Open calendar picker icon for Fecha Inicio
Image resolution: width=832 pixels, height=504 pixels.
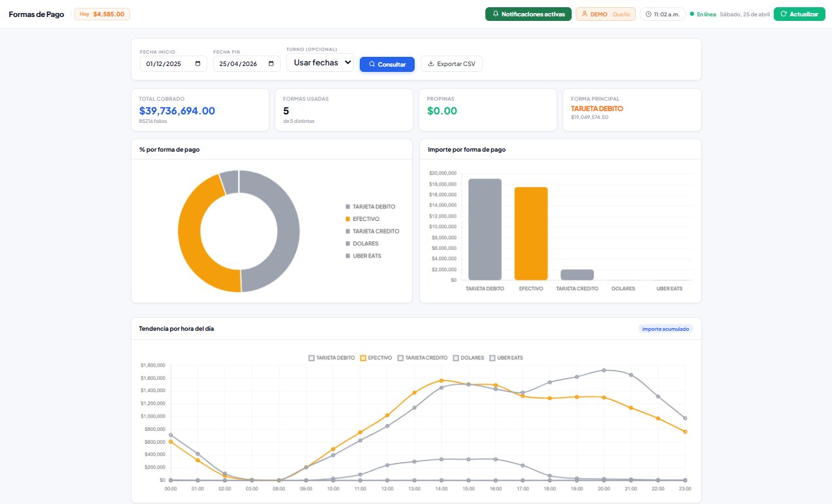[x=198, y=64]
